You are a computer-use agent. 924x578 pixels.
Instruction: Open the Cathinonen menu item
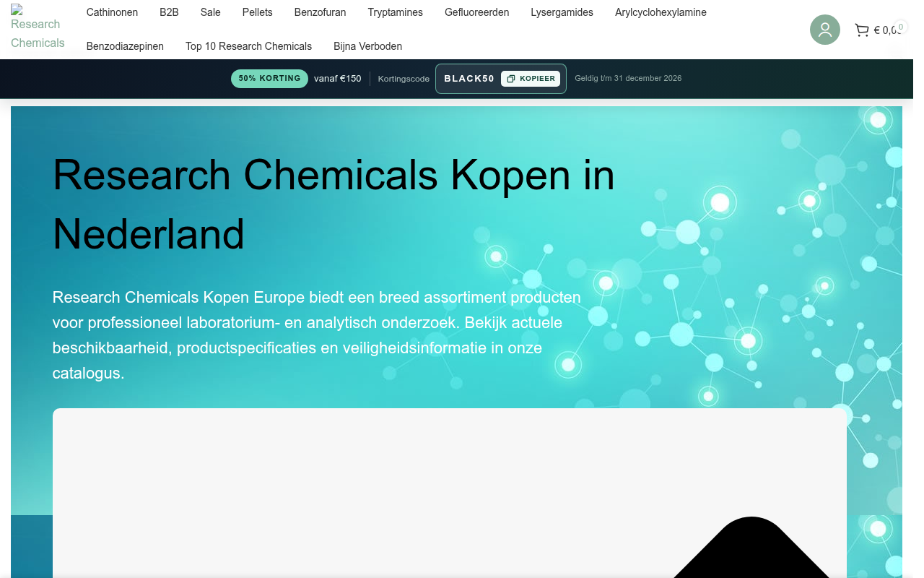pyautogui.click(x=112, y=12)
